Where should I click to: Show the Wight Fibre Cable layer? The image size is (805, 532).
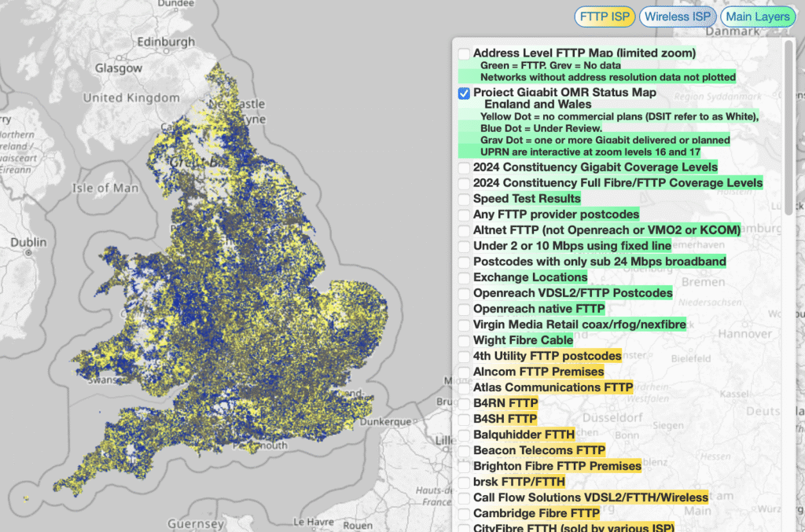click(463, 339)
